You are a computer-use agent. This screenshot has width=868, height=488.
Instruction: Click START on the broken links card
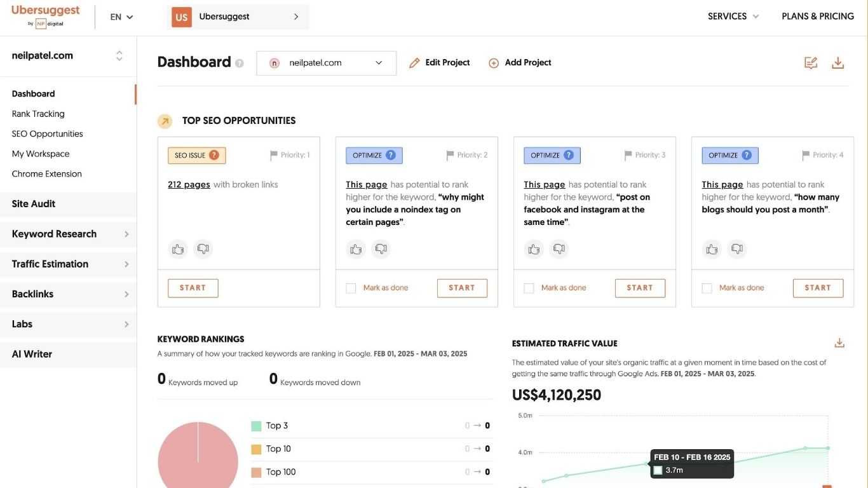click(x=193, y=288)
